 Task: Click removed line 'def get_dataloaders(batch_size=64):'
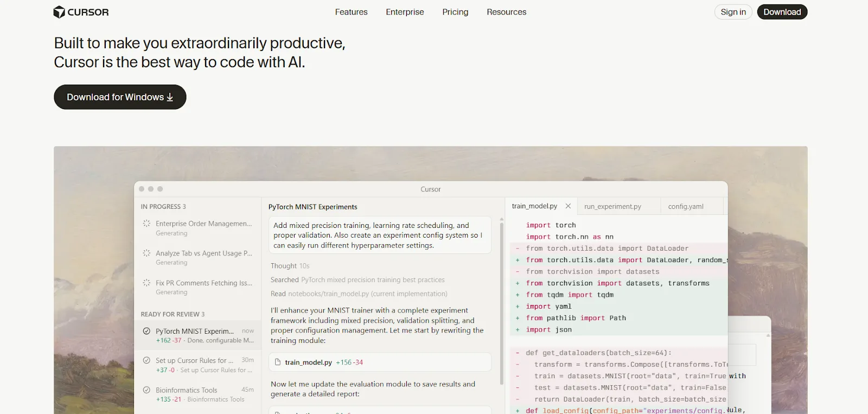coord(598,353)
